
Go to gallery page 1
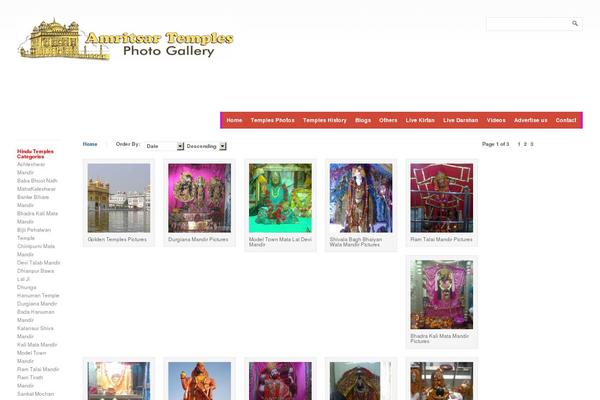[x=519, y=144]
